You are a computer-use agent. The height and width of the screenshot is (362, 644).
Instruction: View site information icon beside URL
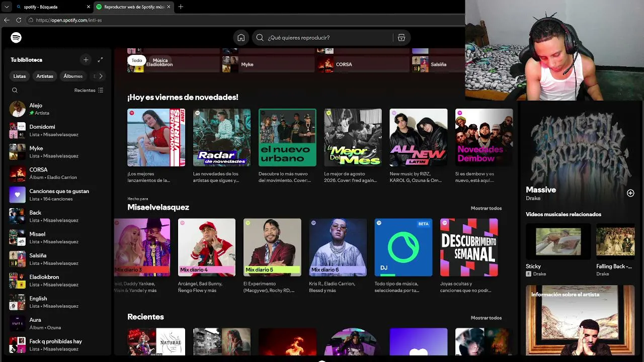(31, 20)
